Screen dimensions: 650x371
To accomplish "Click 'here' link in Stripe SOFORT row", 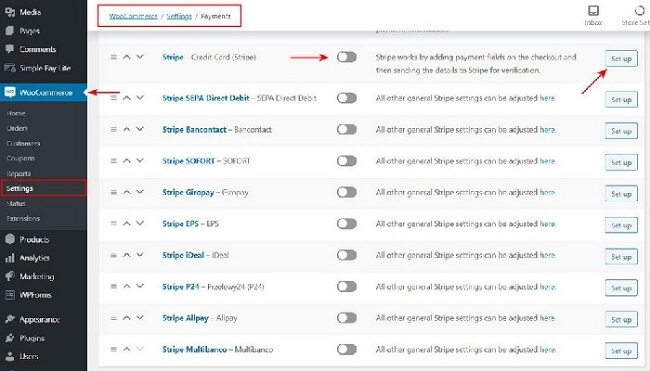I will 547,161.
